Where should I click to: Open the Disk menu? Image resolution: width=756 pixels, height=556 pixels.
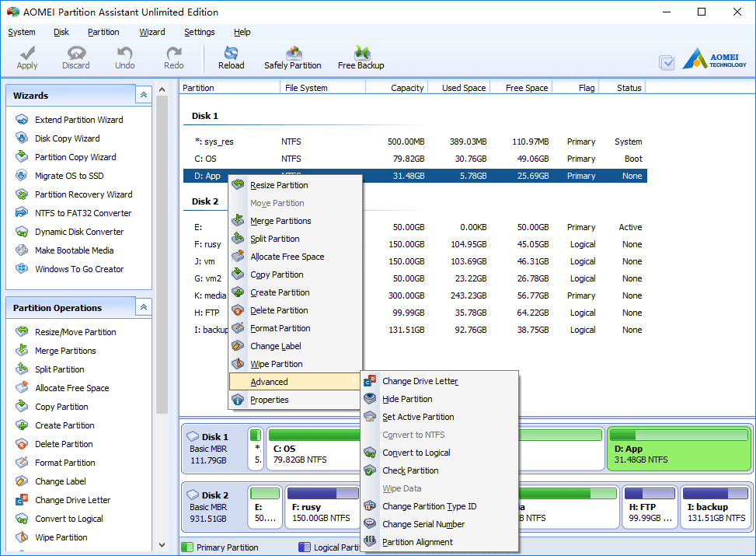click(61, 32)
